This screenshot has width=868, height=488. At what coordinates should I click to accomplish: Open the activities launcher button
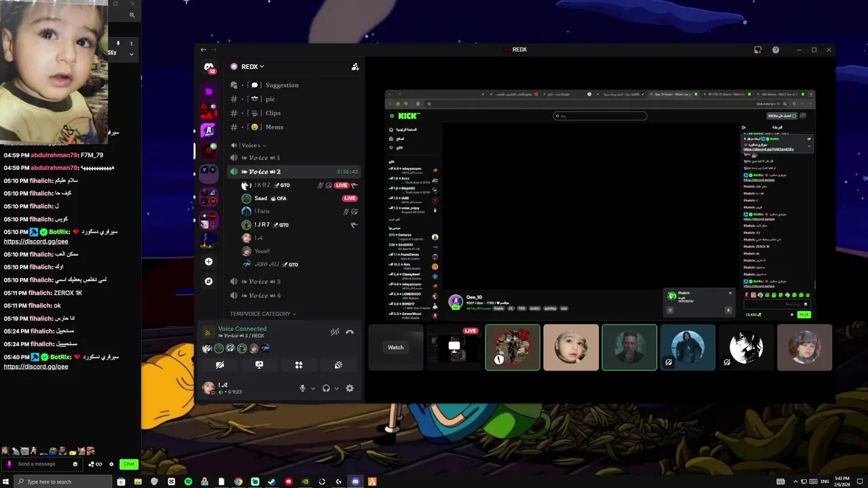[x=298, y=365]
